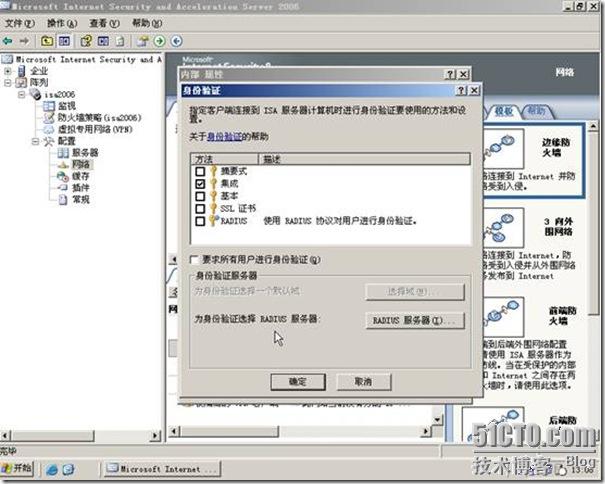Click the Show Desktop quick launch icon
The width and height of the screenshot is (605, 484).
click(68, 469)
